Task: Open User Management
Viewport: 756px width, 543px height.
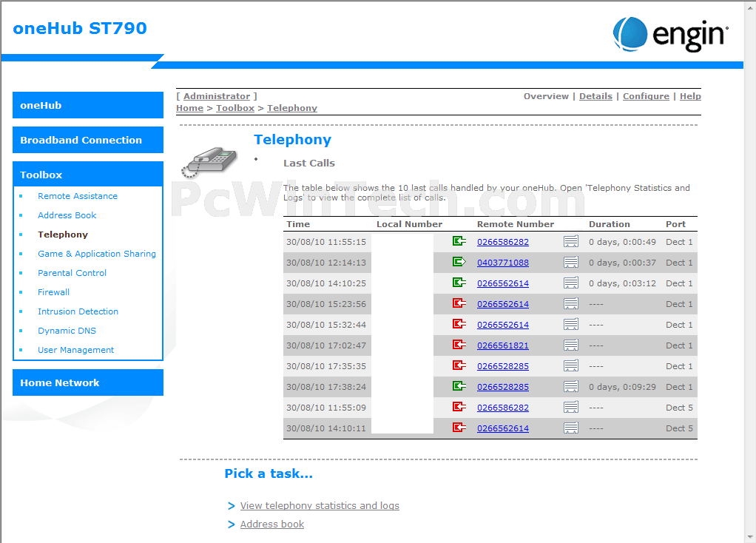Action: [75, 350]
